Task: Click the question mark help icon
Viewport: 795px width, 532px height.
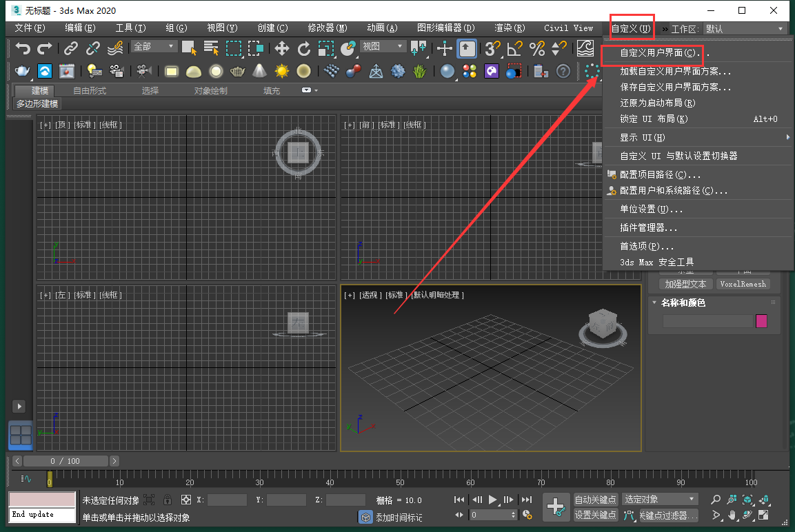Action: point(563,72)
